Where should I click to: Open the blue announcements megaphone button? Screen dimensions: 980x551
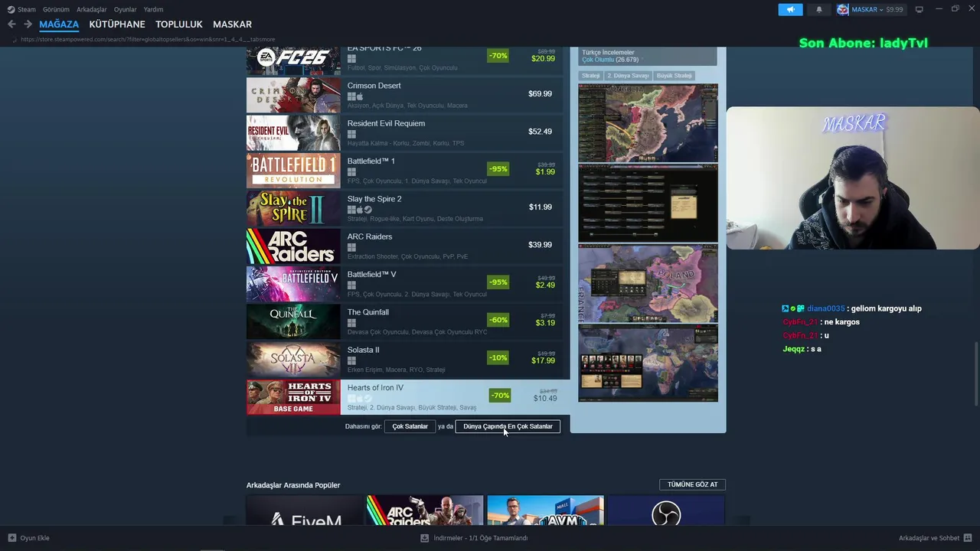pyautogui.click(x=790, y=9)
